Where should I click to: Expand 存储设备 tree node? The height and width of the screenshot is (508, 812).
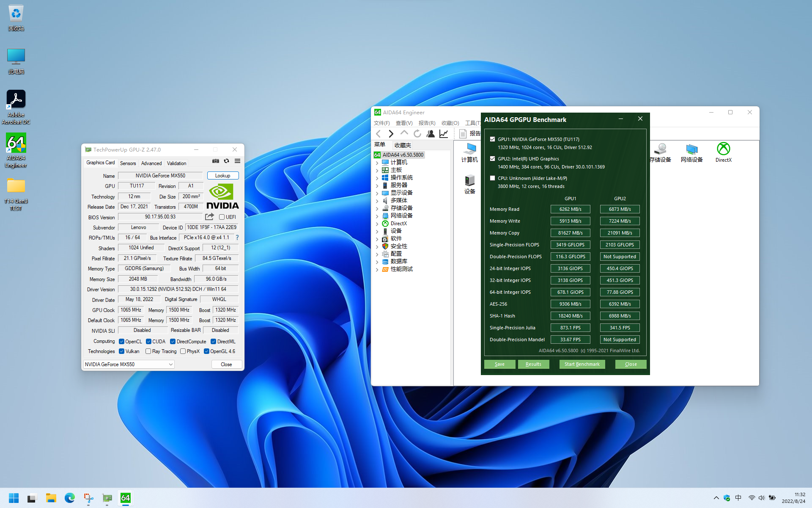coord(377,208)
